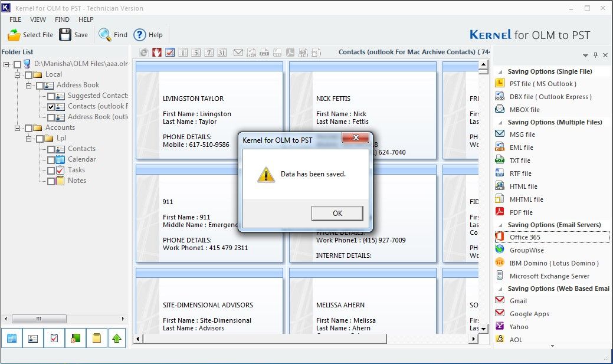
Task: Open the HELP menu
Action: click(86, 19)
